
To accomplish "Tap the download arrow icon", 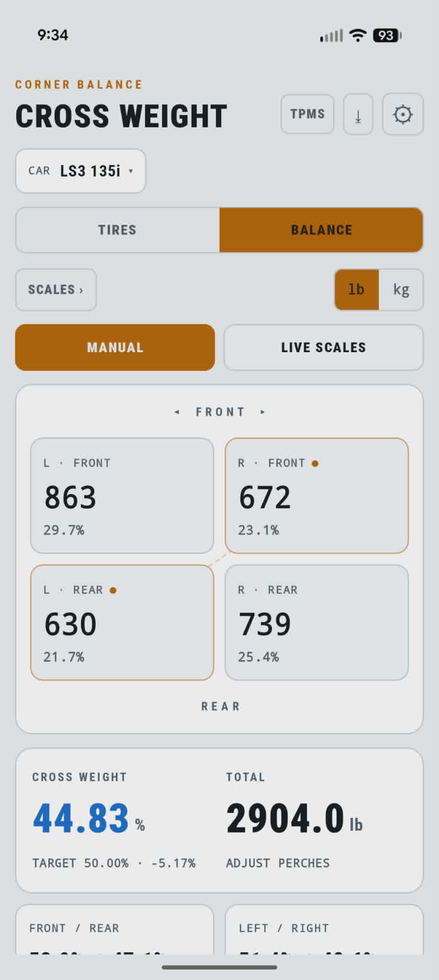I will click(x=358, y=114).
